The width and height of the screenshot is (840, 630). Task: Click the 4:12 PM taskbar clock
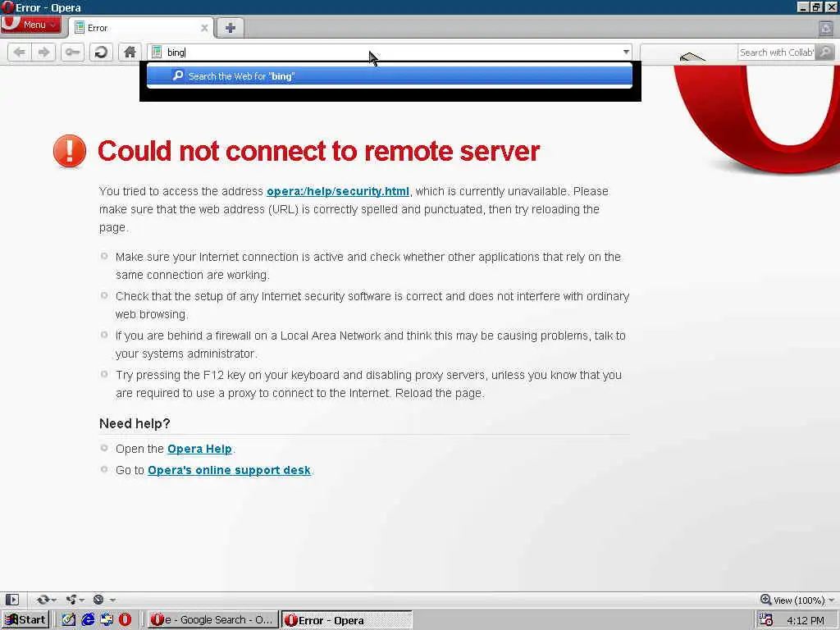point(806,620)
